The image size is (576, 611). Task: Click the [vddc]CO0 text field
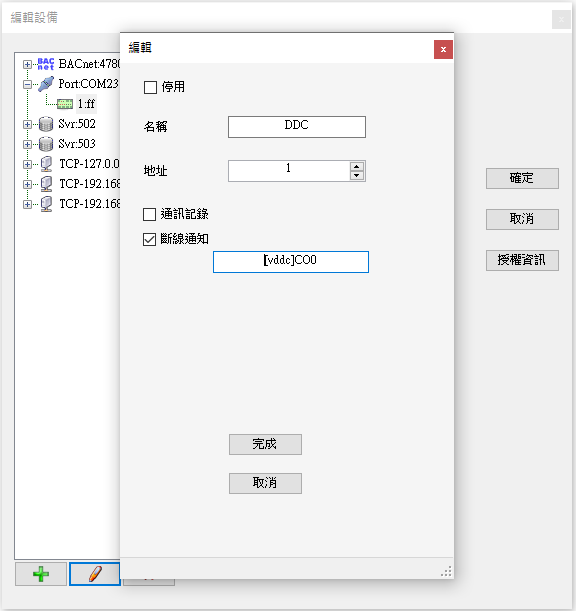[291, 262]
